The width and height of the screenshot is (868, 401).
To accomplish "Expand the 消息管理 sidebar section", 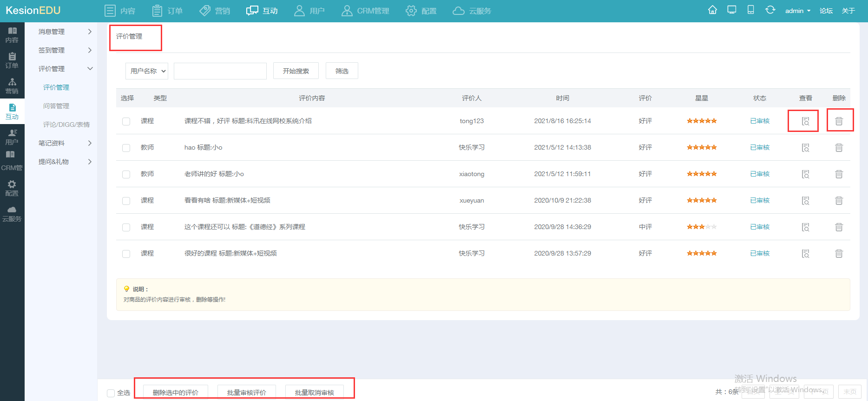I will [65, 32].
